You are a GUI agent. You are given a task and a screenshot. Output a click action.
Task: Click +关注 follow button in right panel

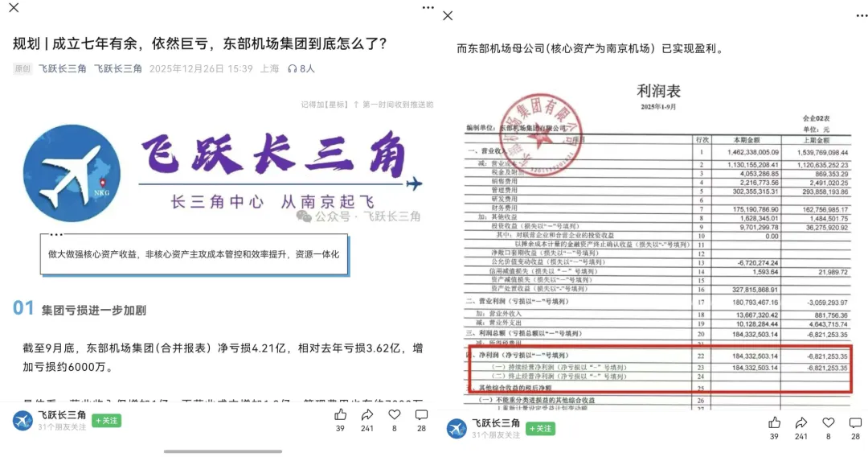click(540, 429)
